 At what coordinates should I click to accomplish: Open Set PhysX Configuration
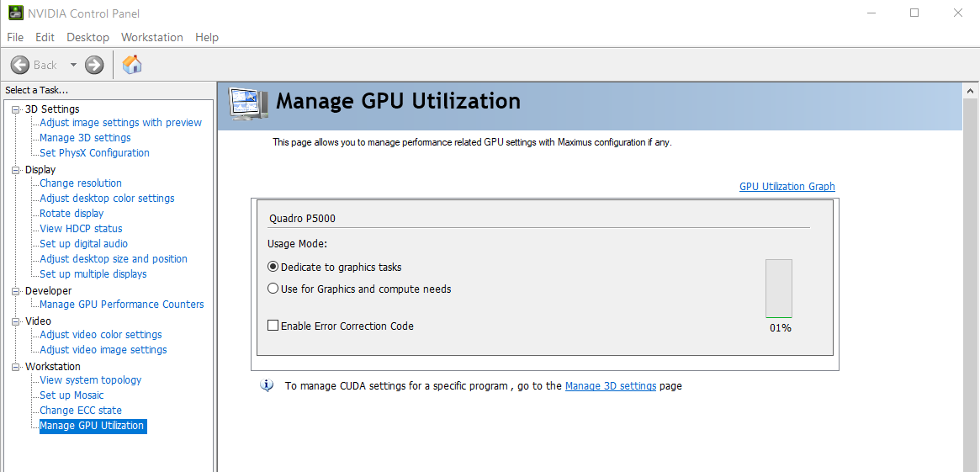tap(94, 152)
